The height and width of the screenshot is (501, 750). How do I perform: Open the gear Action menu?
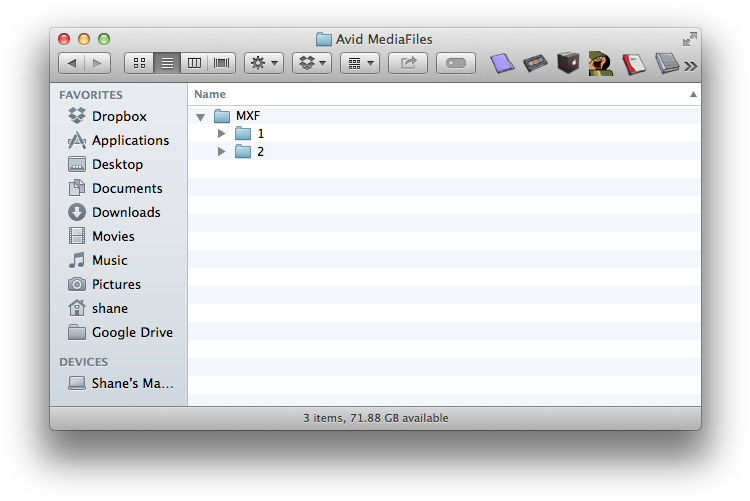[x=264, y=63]
